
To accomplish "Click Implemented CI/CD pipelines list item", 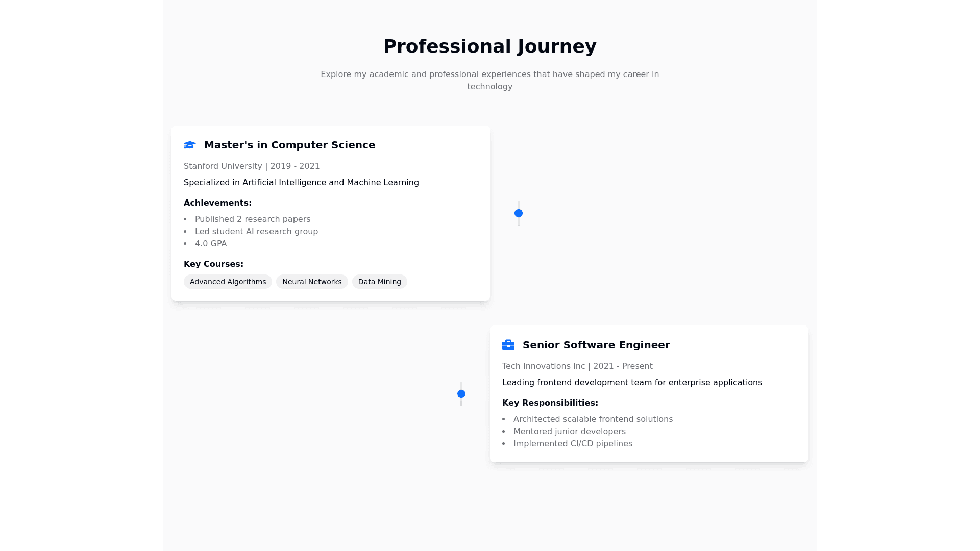I will (573, 444).
